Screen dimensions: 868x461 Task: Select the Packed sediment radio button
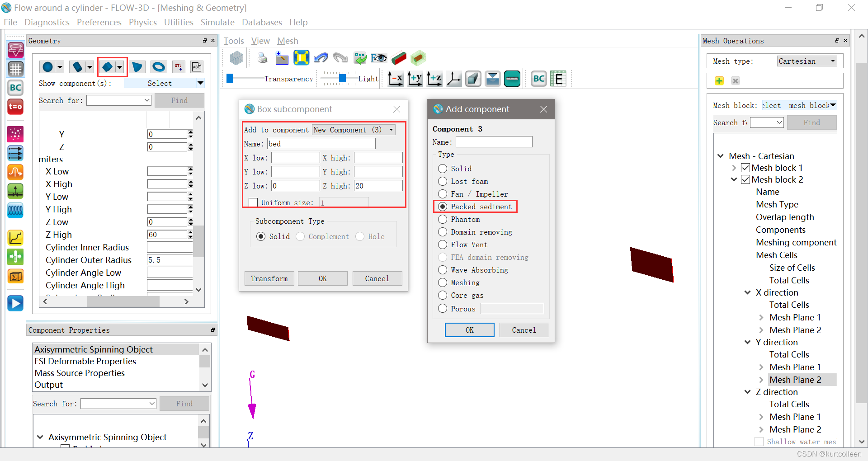coord(442,207)
